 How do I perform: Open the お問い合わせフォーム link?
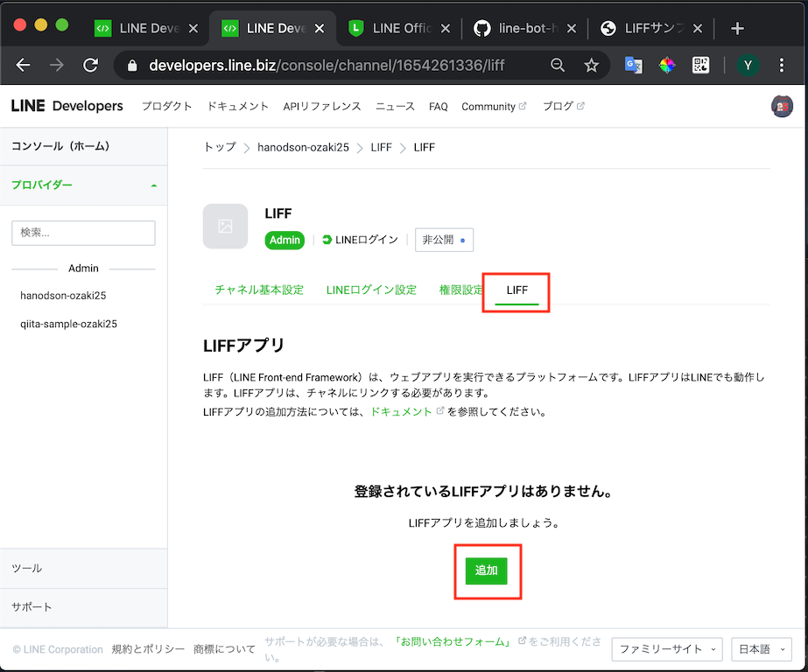[453, 641]
